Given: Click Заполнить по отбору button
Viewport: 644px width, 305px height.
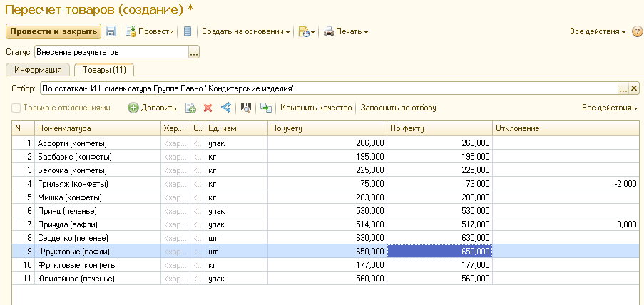Looking at the screenshot, I should (399, 108).
